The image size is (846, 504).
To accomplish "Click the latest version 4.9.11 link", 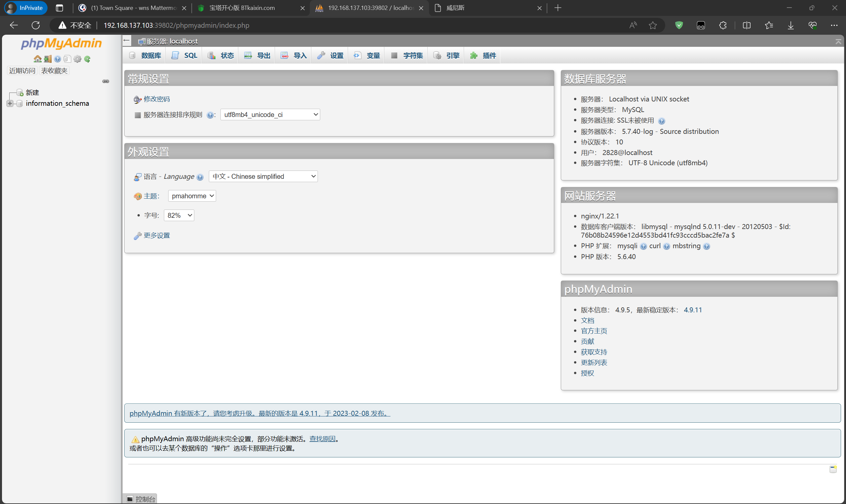I will (x=693, y=310).
